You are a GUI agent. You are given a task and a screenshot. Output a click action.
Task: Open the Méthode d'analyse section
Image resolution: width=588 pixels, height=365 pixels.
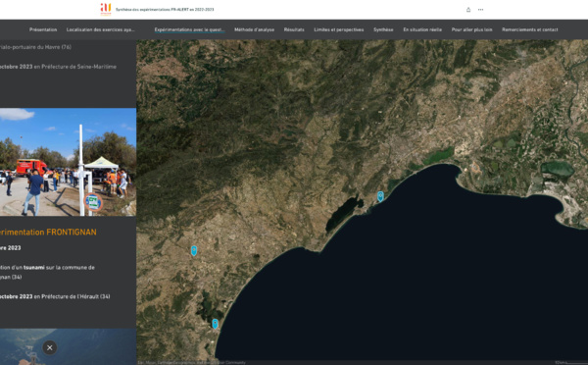tap(254, 29)
